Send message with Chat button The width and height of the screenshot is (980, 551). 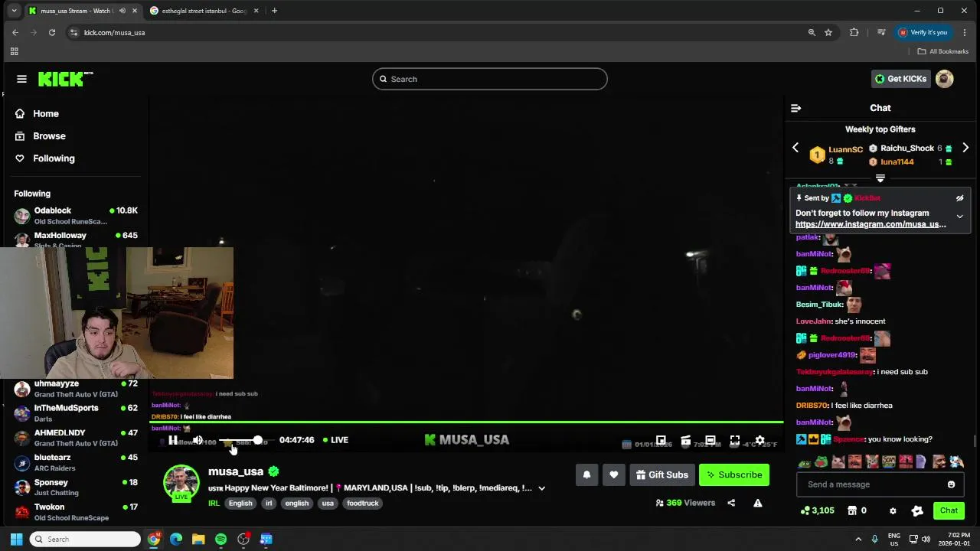pos(949,510)
